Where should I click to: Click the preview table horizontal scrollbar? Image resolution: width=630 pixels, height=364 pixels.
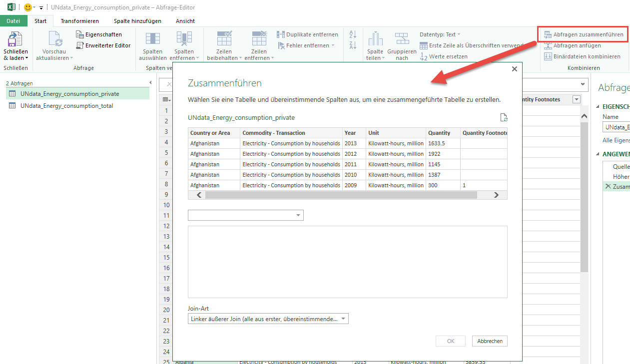(340, 195)
